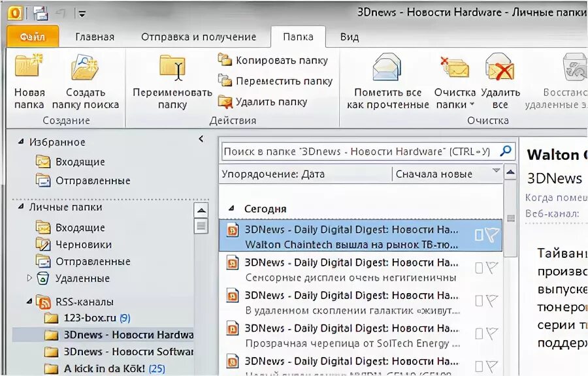Image resolution: width=588 pixels, height=376 pixels.
Task: Click Копировать папку in the ribbon
Action: click(273, 60)
